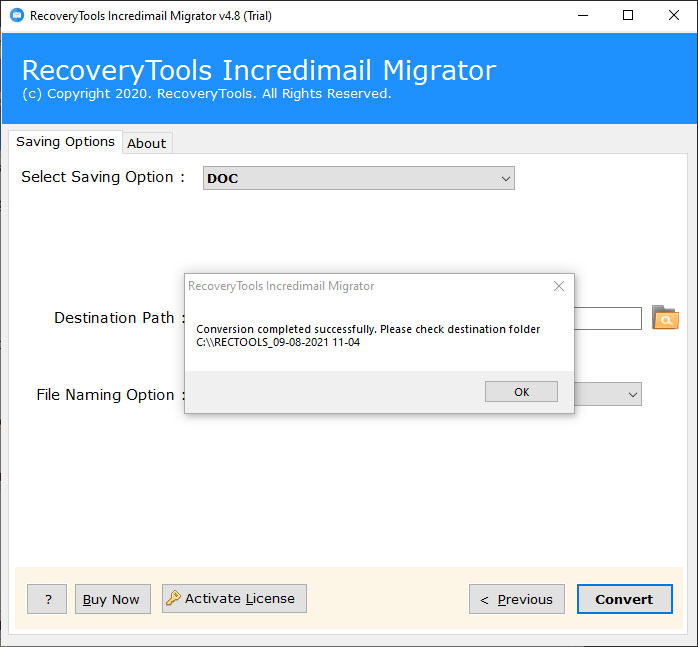698x647 pixels.
Task: Click the 'Conversion completed successfully' message text
Action: 368,329
